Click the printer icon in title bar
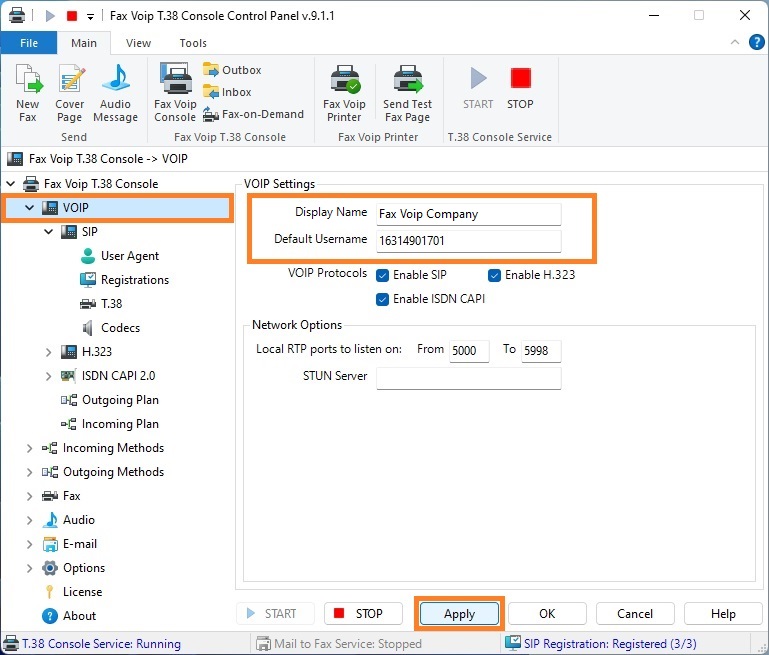Image resolution: width=769 pixels, height=655 pixels. click(x=17, y=16)
